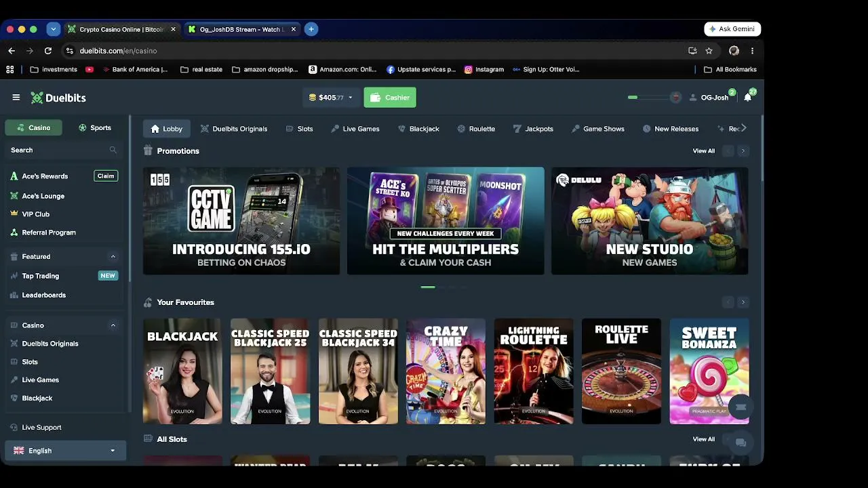This screenshot has height=488, width=868.
Task: Switch to the Casino section
Action: (x=33, y=127)
